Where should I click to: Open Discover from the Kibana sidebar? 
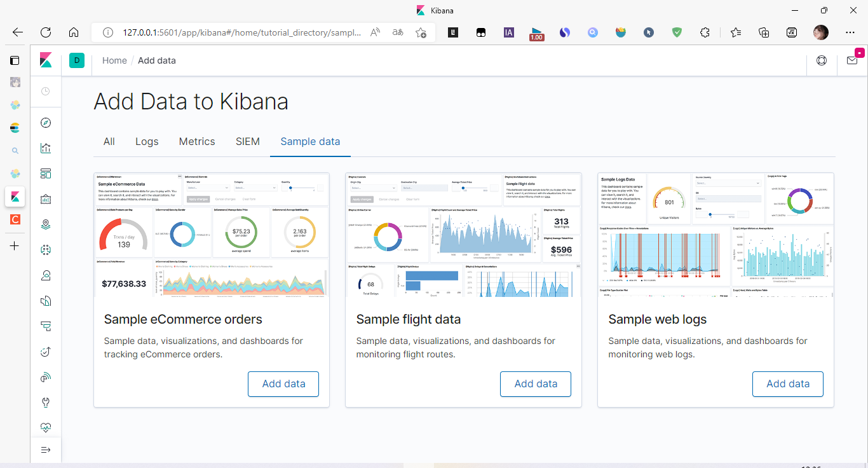(x=46, y=123)
